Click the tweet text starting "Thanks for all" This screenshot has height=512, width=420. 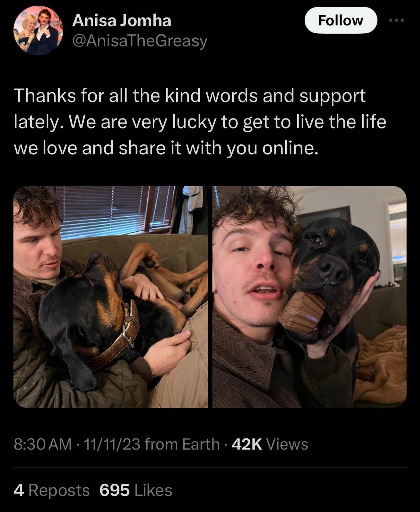tap(200, 122)
